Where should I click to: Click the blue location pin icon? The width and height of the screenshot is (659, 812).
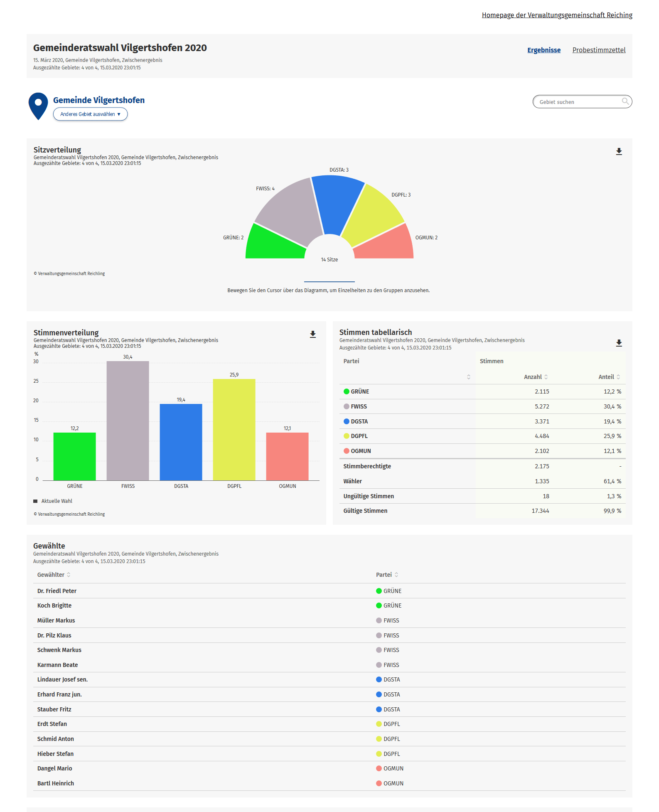point(38,105)
